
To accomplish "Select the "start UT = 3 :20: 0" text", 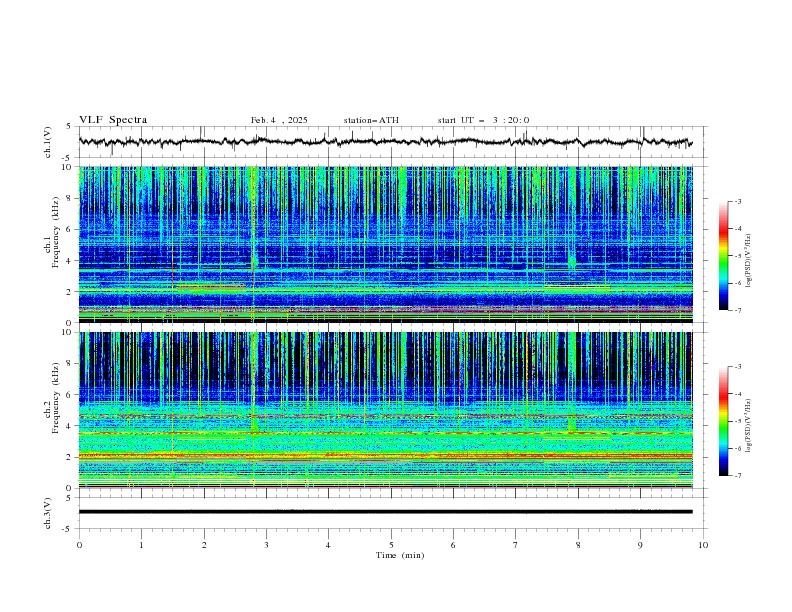I will click(483, 120).
